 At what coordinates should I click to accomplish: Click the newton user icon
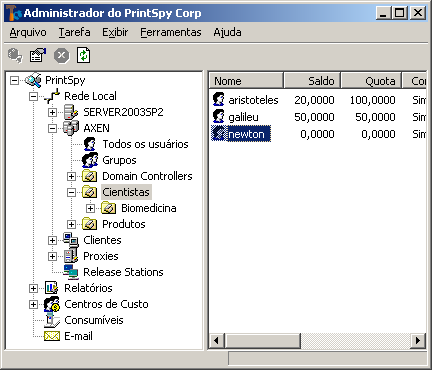click(x=219, y=134)
